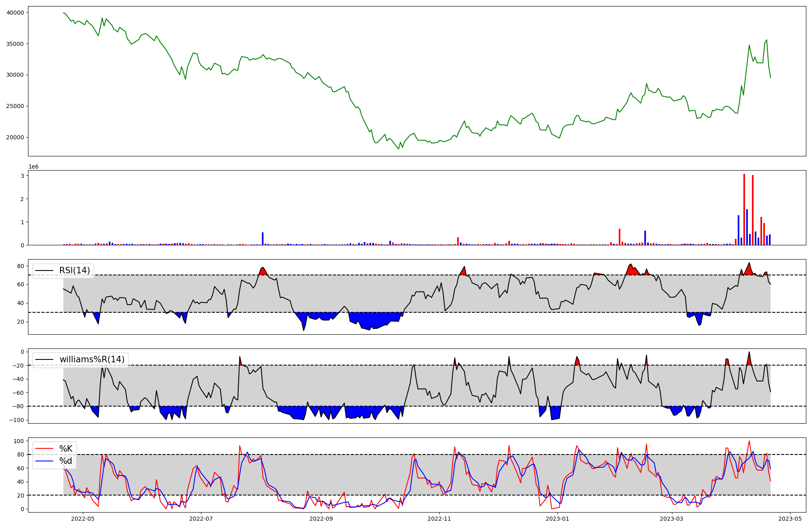The height and width of the screenshot is (528, 812).
Task: Click the red %K legend line swatch
Action: pyautogui.click(x=44, y=448)
